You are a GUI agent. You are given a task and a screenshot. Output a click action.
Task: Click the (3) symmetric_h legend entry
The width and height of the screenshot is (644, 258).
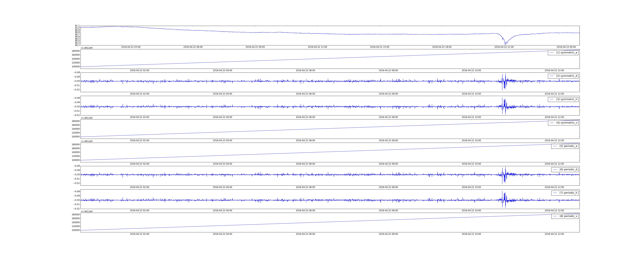click(x=563, y=99)
